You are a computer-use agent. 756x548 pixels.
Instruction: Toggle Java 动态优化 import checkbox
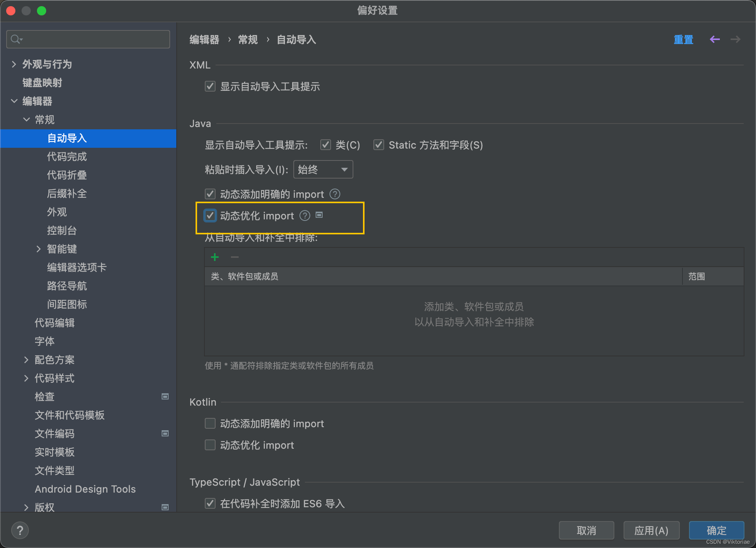click(x=210, y=216)
